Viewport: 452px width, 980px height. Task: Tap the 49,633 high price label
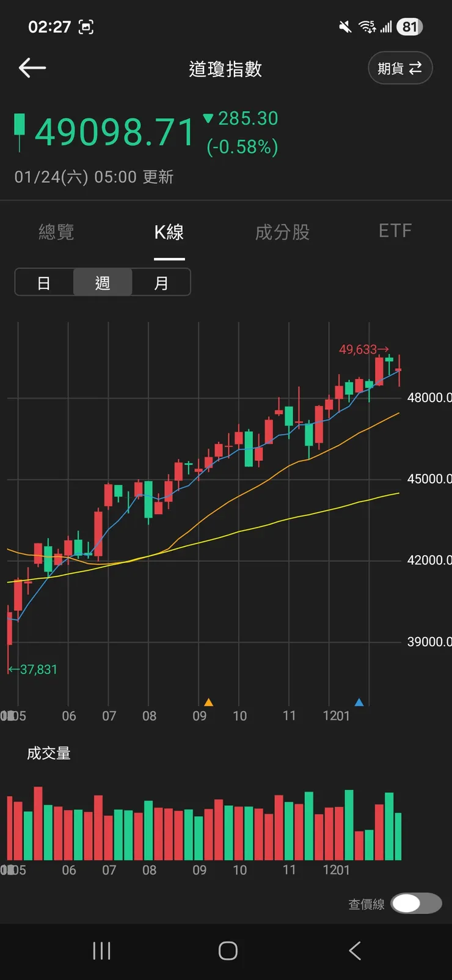tap(359, 349)
